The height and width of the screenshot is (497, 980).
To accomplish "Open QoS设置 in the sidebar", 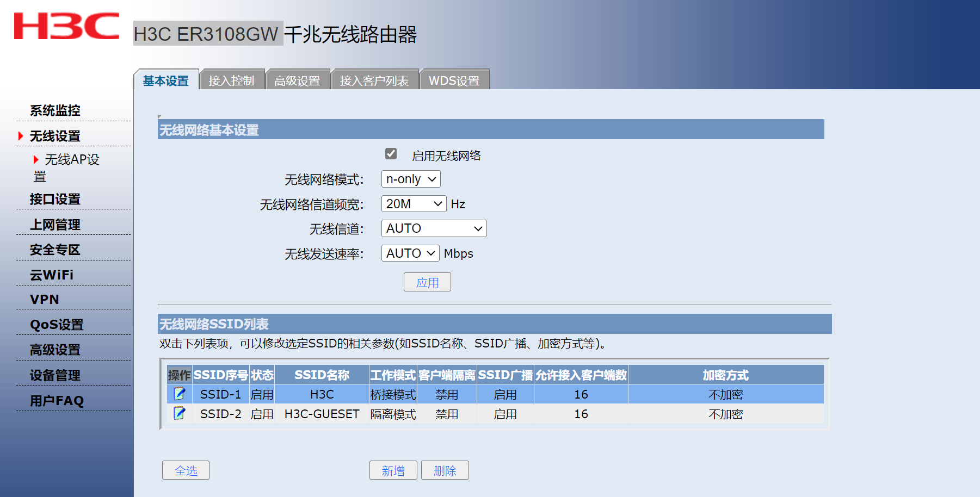I will pyautogui.click(x=57, y=325).
